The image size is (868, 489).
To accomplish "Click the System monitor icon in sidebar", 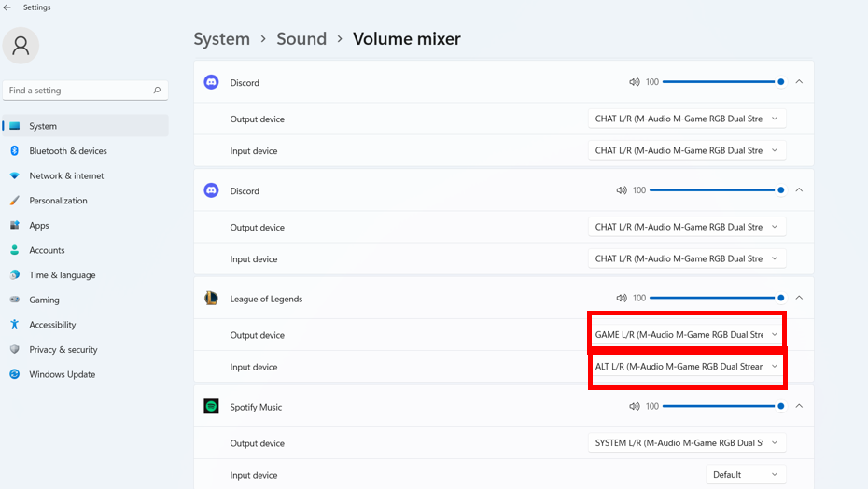I will (x=15, y=126).
